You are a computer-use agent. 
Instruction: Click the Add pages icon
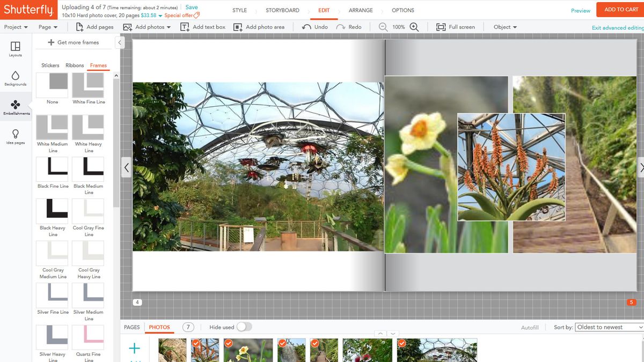pyautogui.click(x=80, y=27)
